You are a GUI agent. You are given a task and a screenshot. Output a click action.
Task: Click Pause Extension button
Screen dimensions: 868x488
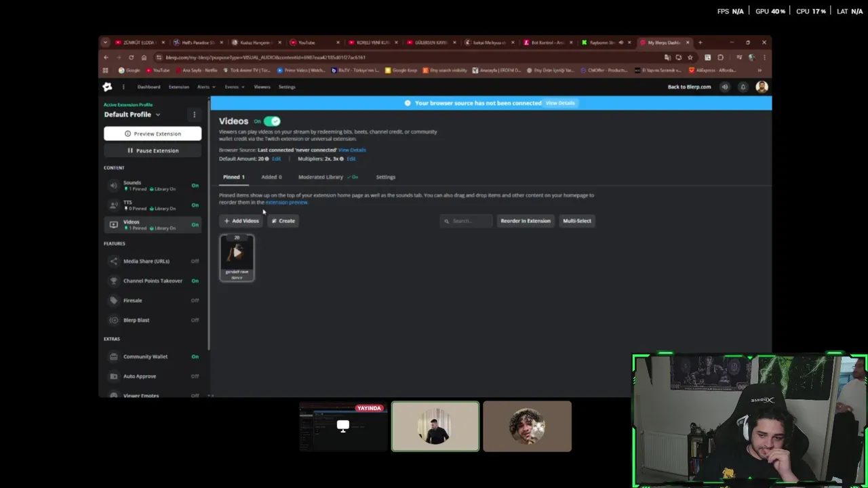click(153, 150)
